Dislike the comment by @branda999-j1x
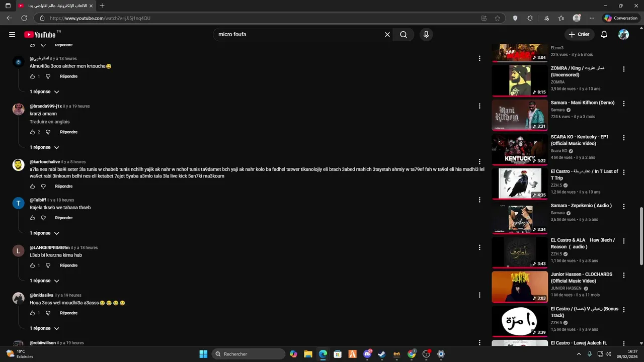644x362 pixels. click(48, 132)
